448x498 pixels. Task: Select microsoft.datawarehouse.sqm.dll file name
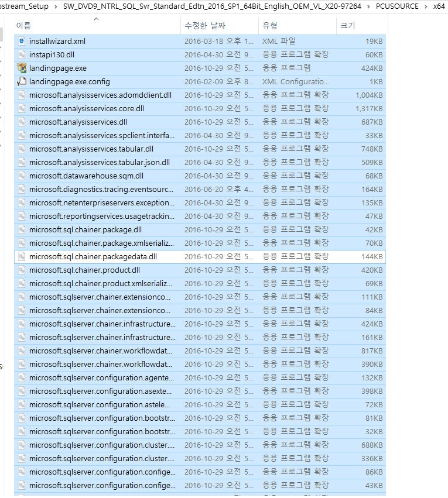pyautogui.click(x=86, y=176)
